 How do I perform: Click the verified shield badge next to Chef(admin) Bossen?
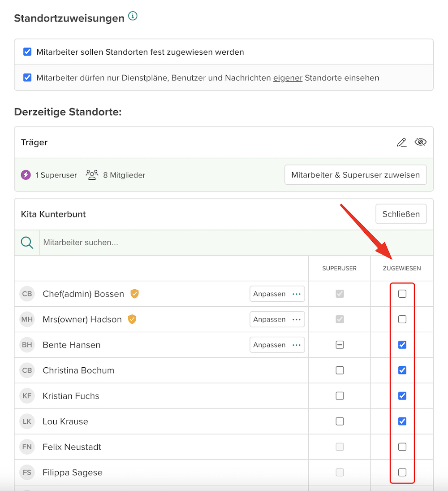[x=134, y=294]
